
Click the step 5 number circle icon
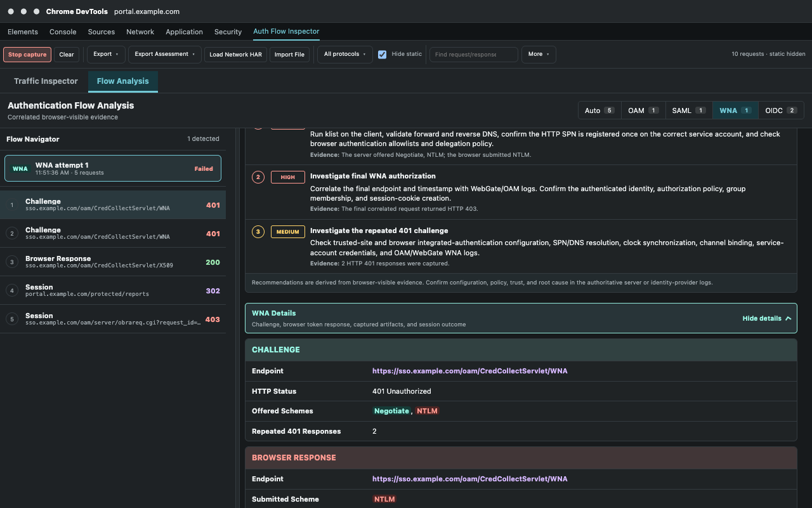point(11,319)
